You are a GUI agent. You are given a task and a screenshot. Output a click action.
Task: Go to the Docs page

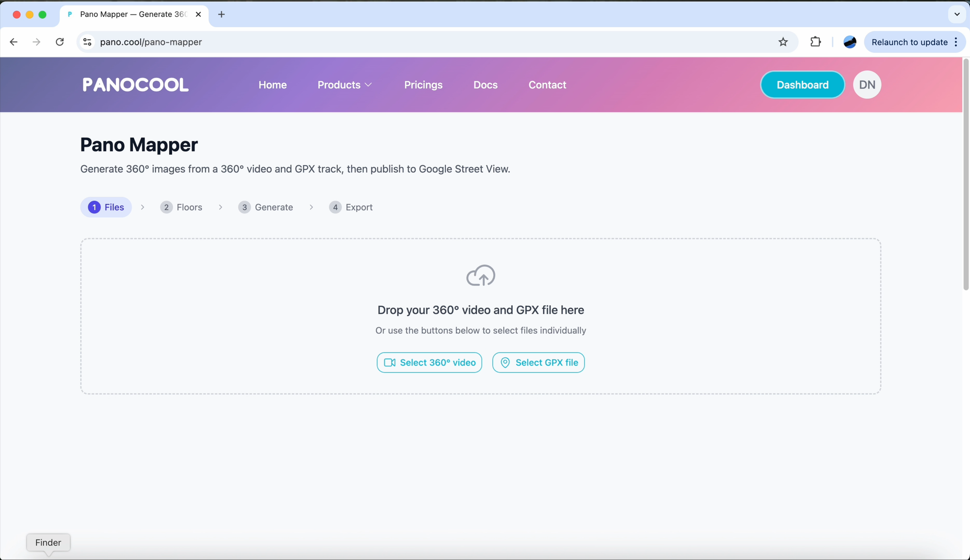[485, 85]
